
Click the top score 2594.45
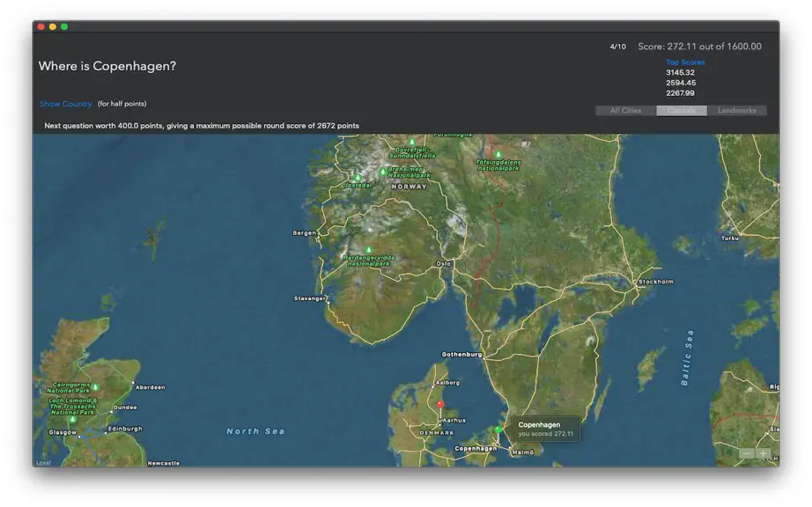coord(681,83)
